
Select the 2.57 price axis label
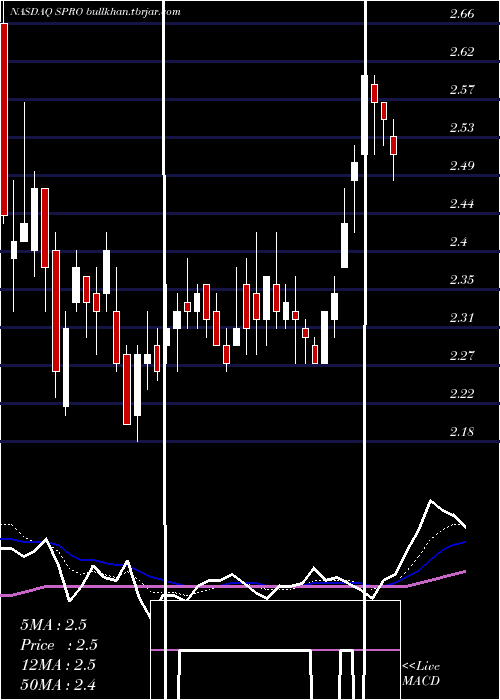[x=462, y=90]
